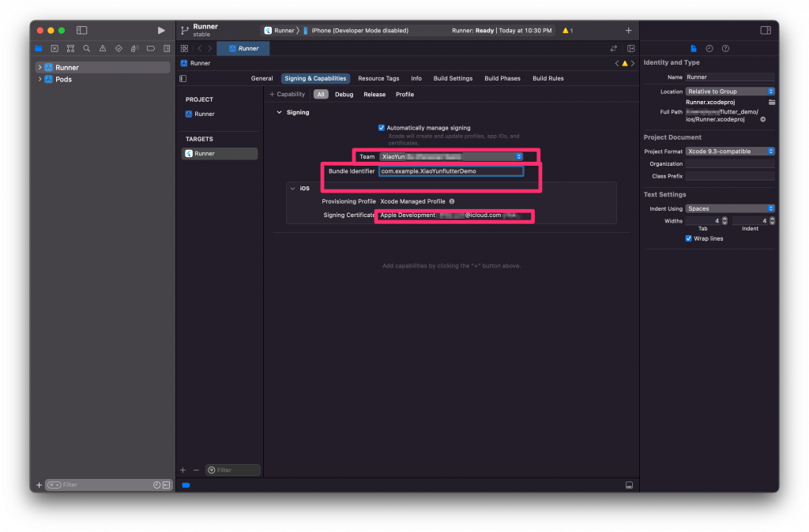Expand the Pods project in navigator
This screenshot has width=809, height=532.
tap(40, 80)
